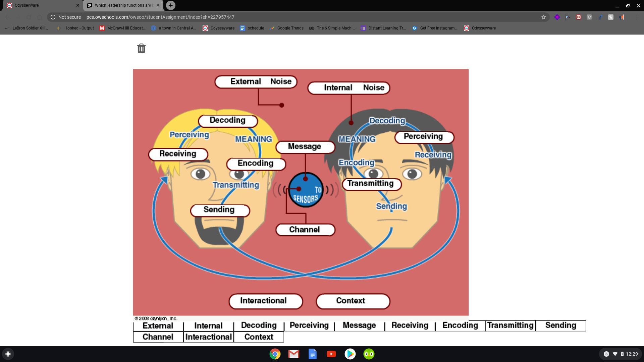This screenshot has height=362, width=644.
Task: Open Gmail from the shelf
Action: tap(293, 354)
